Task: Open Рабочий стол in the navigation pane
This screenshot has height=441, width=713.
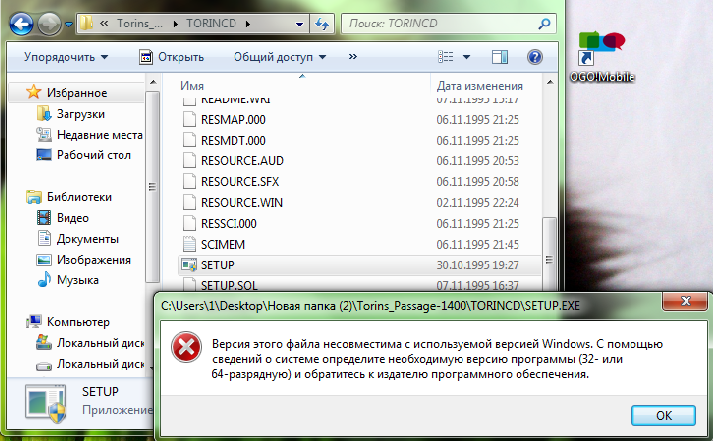Action: pos(93,155)
